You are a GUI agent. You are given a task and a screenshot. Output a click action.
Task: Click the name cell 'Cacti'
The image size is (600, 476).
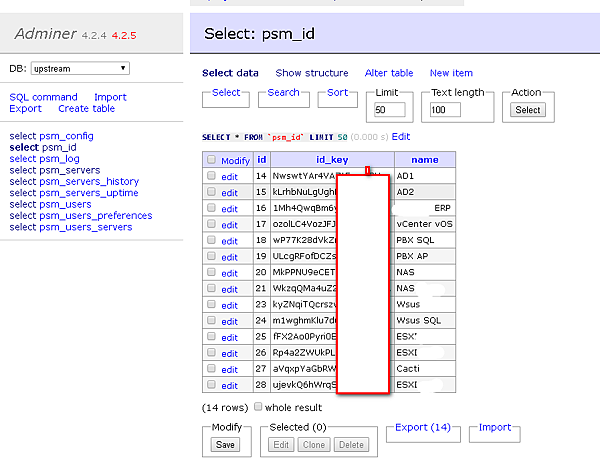[x=425, y=368]
